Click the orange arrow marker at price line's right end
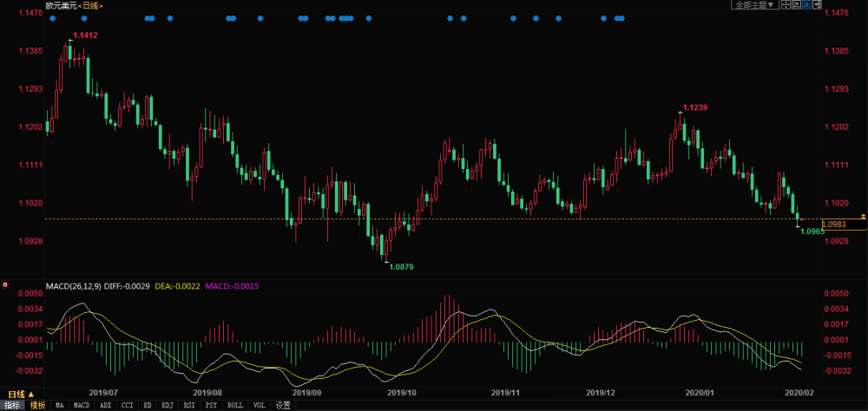This screenshot has height=411, width=868. coord(863,215)
